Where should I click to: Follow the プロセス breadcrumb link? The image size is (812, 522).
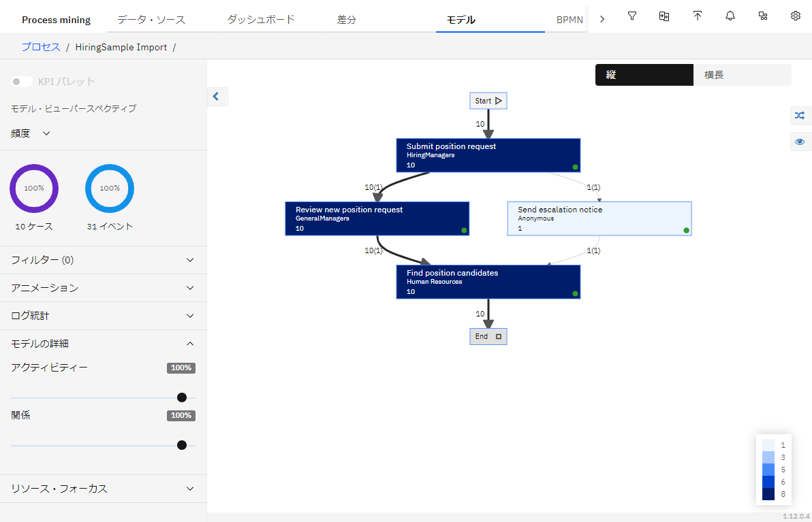41,47
